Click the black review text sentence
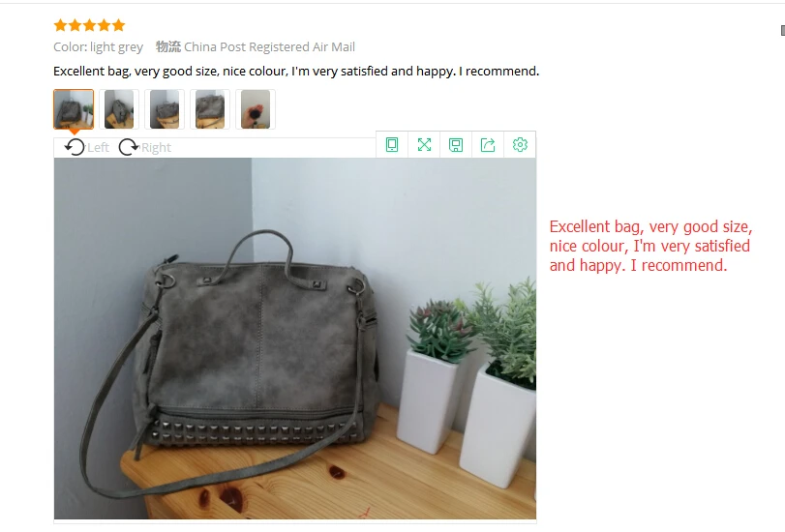 pyautogui.click(x=296, y=71)
